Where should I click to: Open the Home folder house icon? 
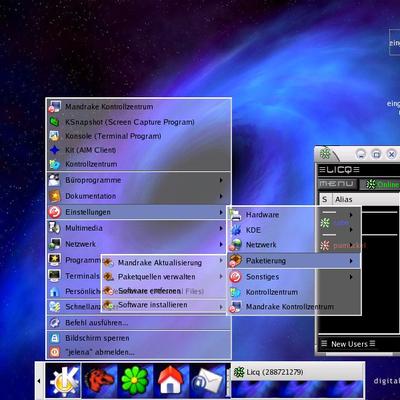tap(171, 380)
